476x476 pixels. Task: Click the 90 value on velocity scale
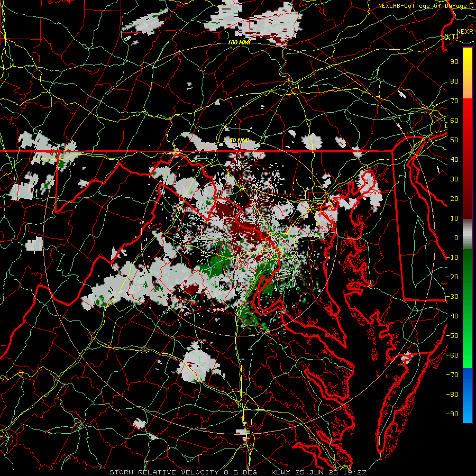coord(454,62)
